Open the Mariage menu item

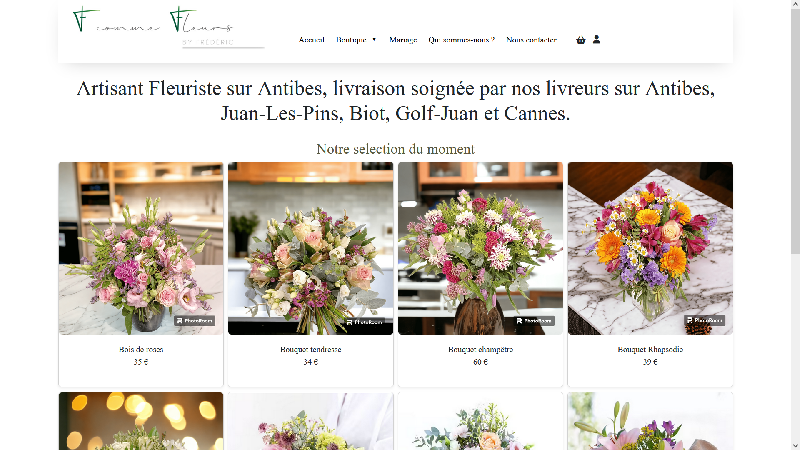pyautogui.click(x=403, y=40)
